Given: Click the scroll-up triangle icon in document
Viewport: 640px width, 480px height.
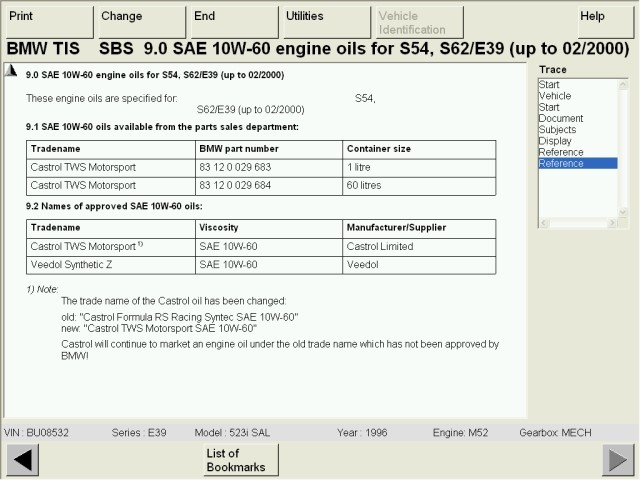Looking at the screenshot, I should 10,71.
